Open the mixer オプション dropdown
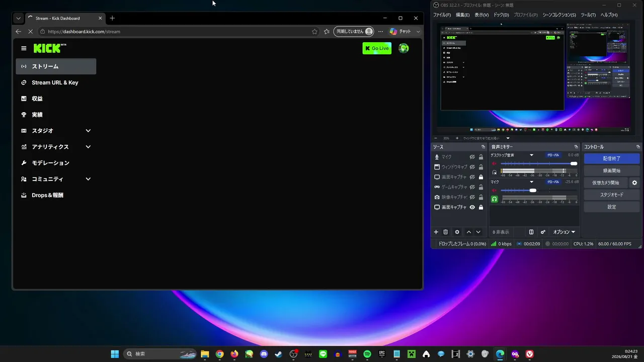 pyautogui.click(x=564, y=232)
